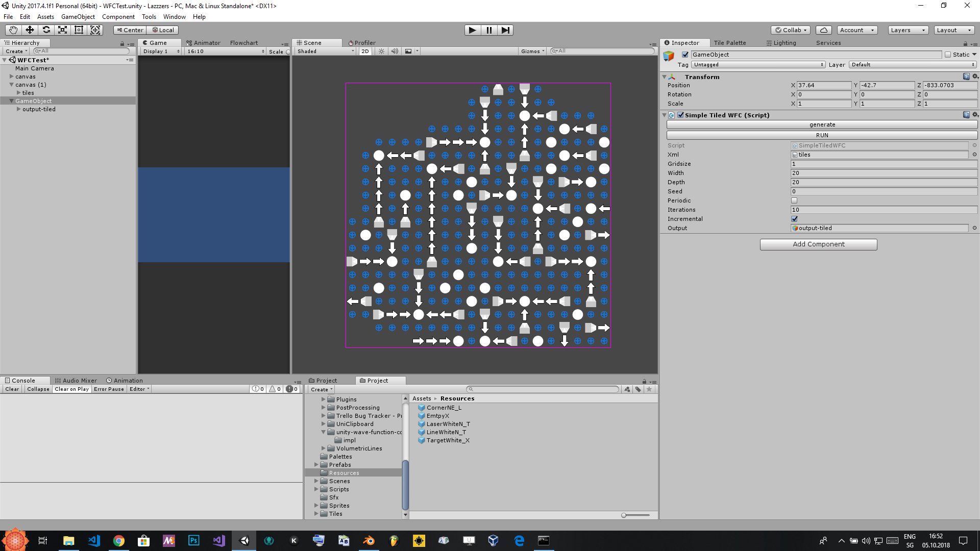Click the Add Component button
The width and height of the screenshot is (980, 551).
tap(818, 244)
